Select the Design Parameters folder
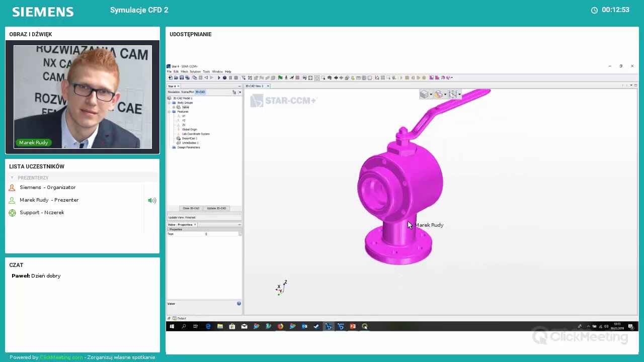This screenshot has width=644, height=362. (x=189, y=147)
